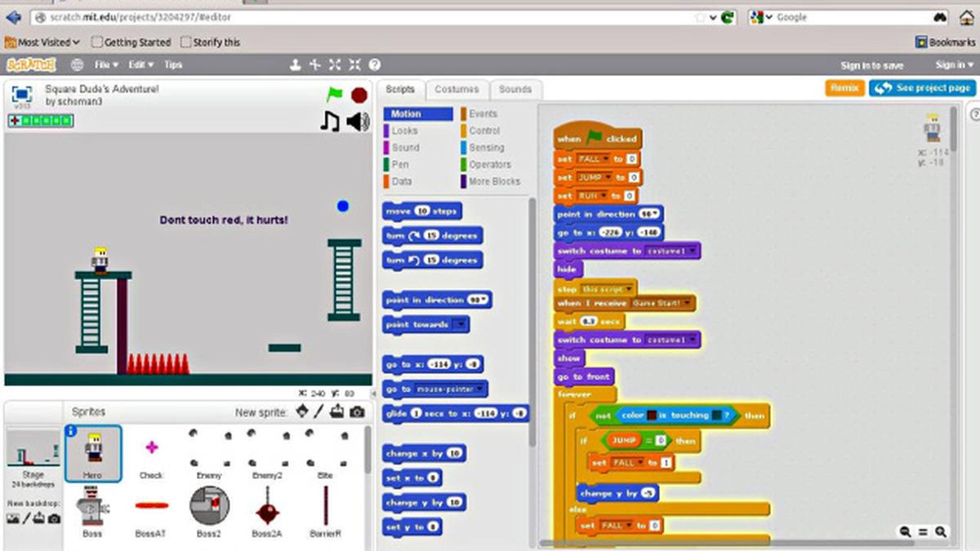This screenshot has width=980, height=551.
Task: Click the See project page button
Action: tap(923, 88)
